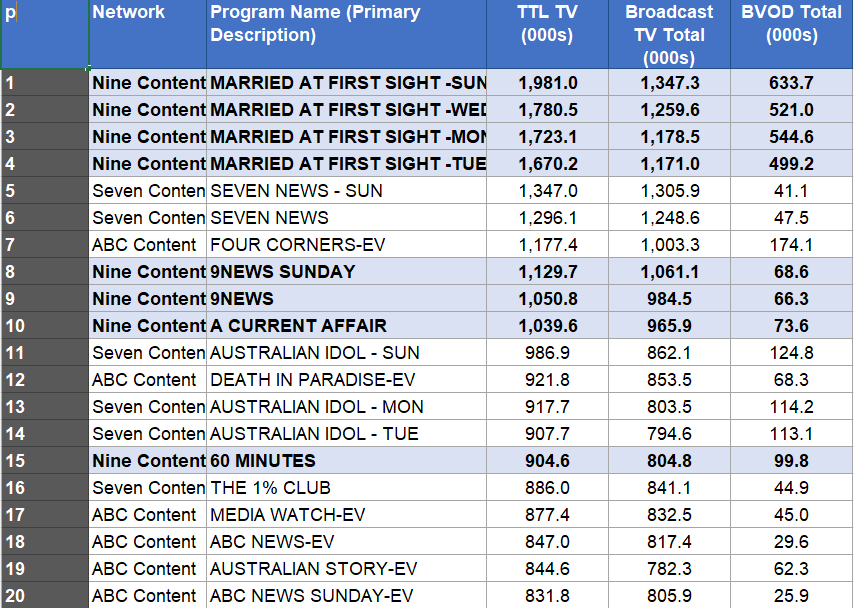Viewport: 854px width, 608px height.
Task: Click the 633.7 BVOD value cell
Action: [x=792, y=83]
